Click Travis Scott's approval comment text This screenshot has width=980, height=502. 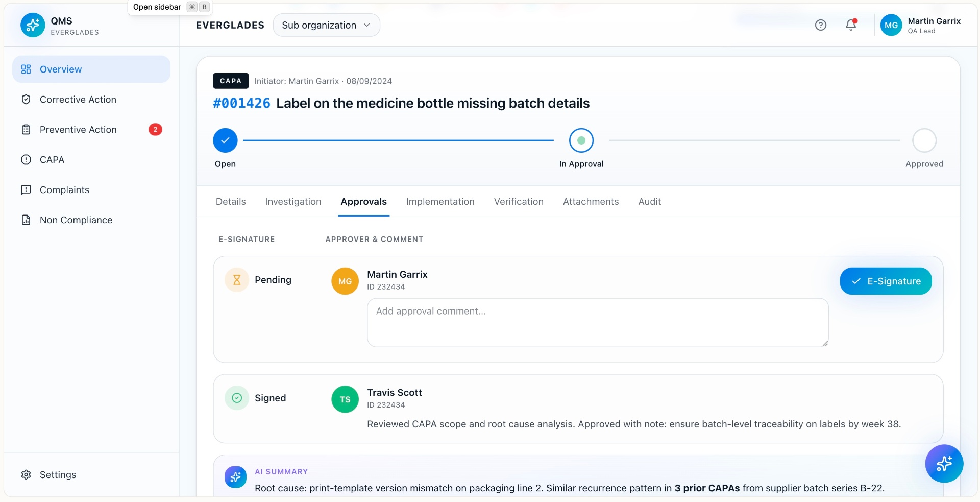click(634, 424)
